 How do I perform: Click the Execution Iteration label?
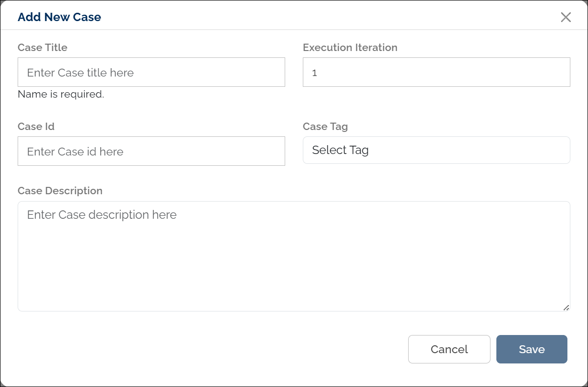(350, 48)
